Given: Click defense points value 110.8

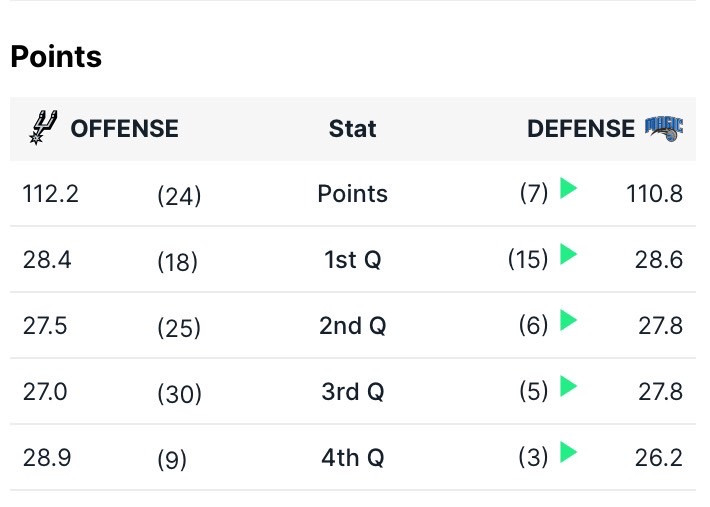Looking at the screenshot, I should [x=654, y=194].
